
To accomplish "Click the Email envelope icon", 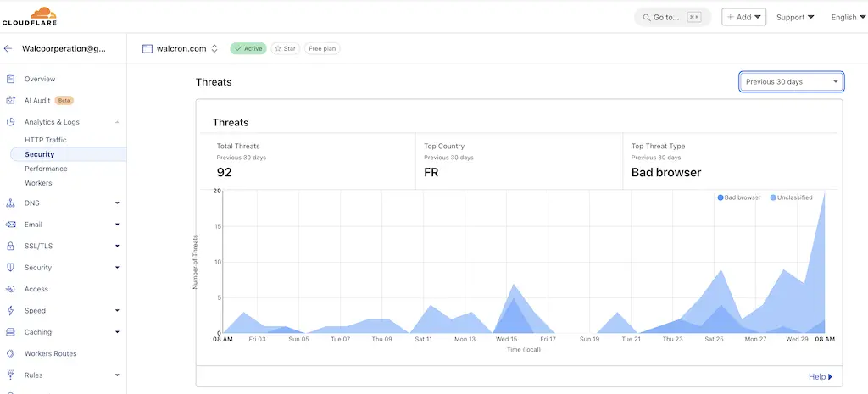I will pyautogui.click(x=10, y=225).
